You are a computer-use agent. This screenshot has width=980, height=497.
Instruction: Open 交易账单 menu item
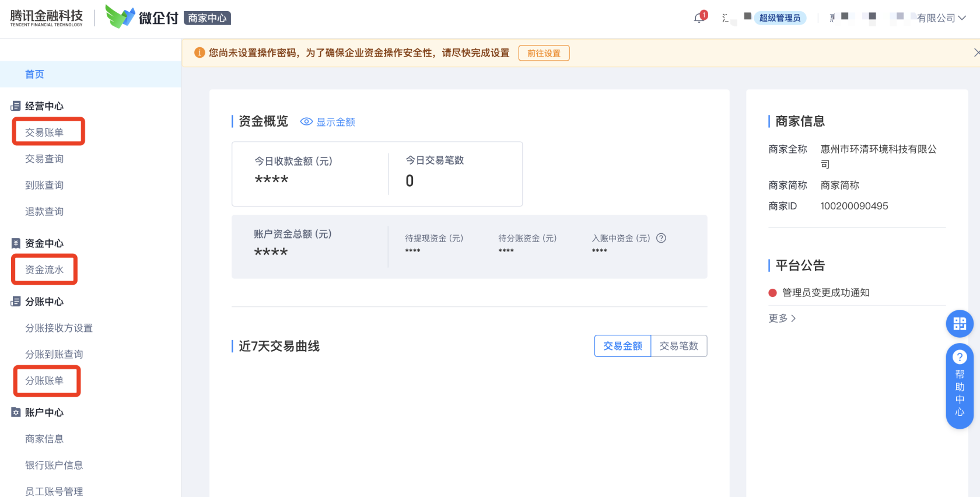point(44,132)
